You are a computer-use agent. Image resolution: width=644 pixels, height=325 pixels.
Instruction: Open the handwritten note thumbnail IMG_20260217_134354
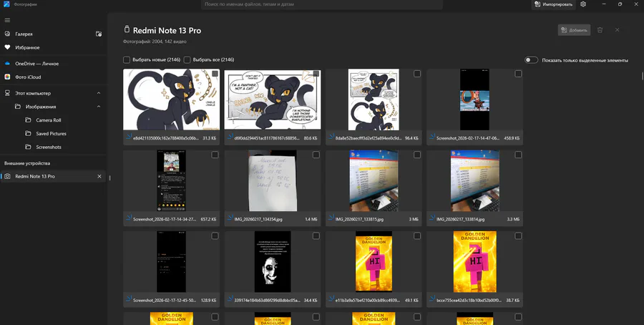273,181
